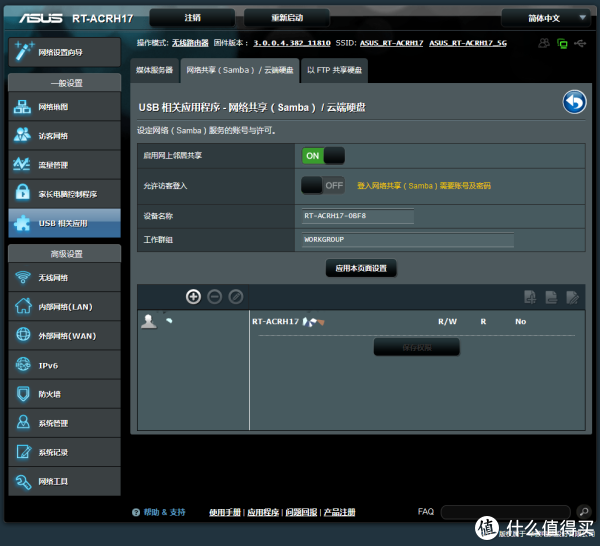Add a new Samba account with plus icon
This screenshot has width=600, height=546.
(x=193, y=297)
